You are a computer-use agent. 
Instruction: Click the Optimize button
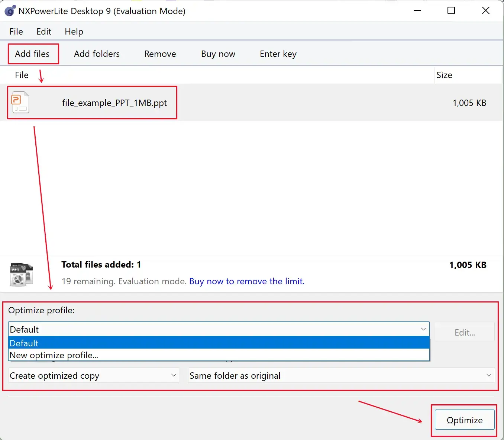click(x=465, y=420)
